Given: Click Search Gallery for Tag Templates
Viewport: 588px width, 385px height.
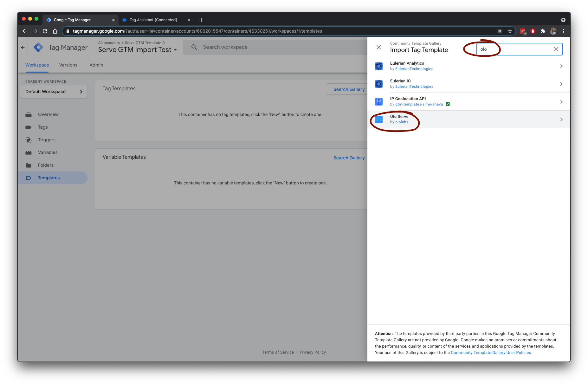Looking at the screenshot, I should point(349,89).
